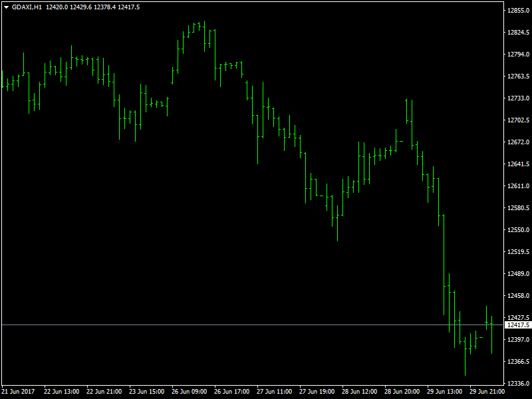Select the OHLC values 12420.0 12429.6 12378.4 12417.5
Screen dimensions: 532x399
coord(92,7)
